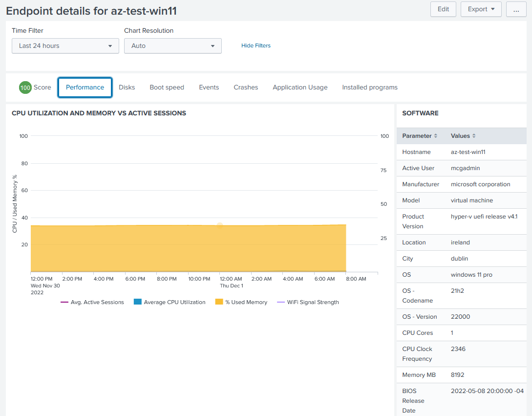Switch to the Crashes tab
Screen dimensions: 532x416
pos(246,88)
